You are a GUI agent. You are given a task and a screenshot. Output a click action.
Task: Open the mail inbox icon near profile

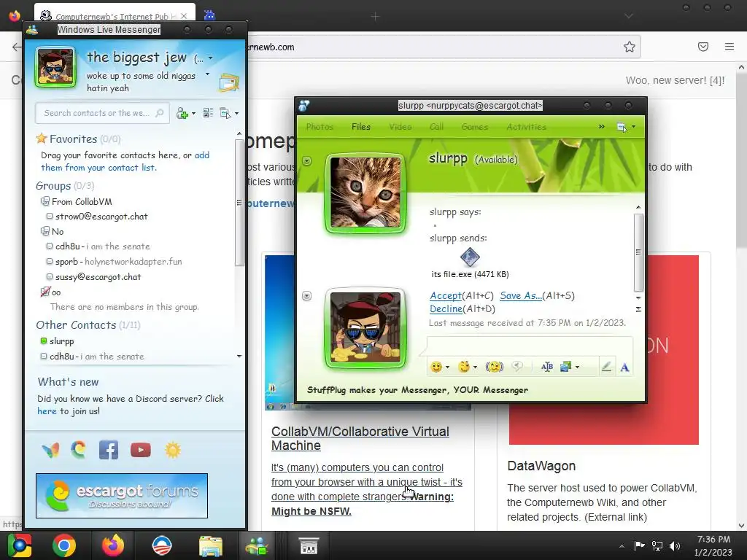coord(229,83)
